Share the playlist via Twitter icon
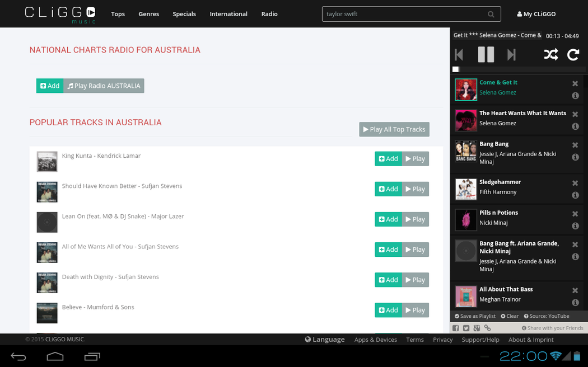The image size is (588, 367). point(466,328)
